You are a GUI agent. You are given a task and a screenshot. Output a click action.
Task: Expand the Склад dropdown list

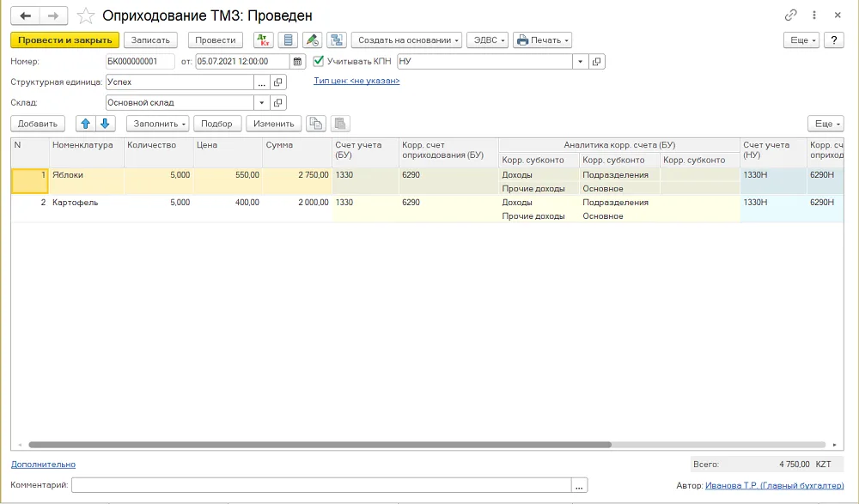[x=262, y=102]
